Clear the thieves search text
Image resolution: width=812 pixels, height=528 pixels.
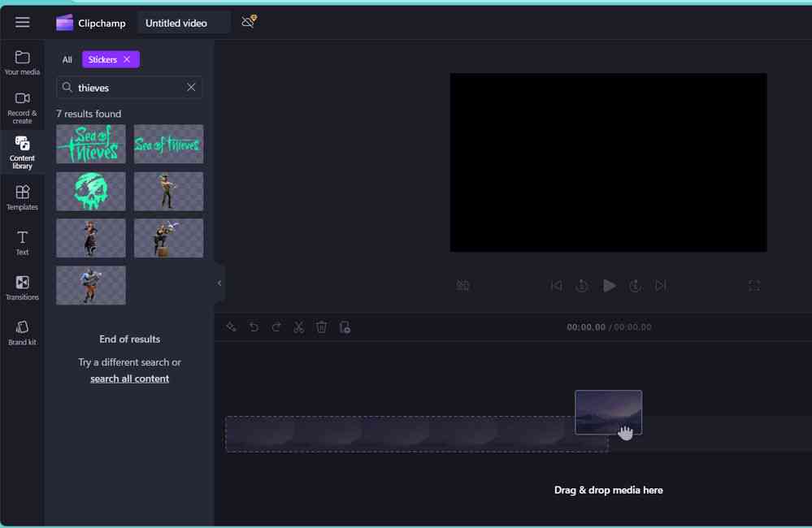click(x=191, y=87)
